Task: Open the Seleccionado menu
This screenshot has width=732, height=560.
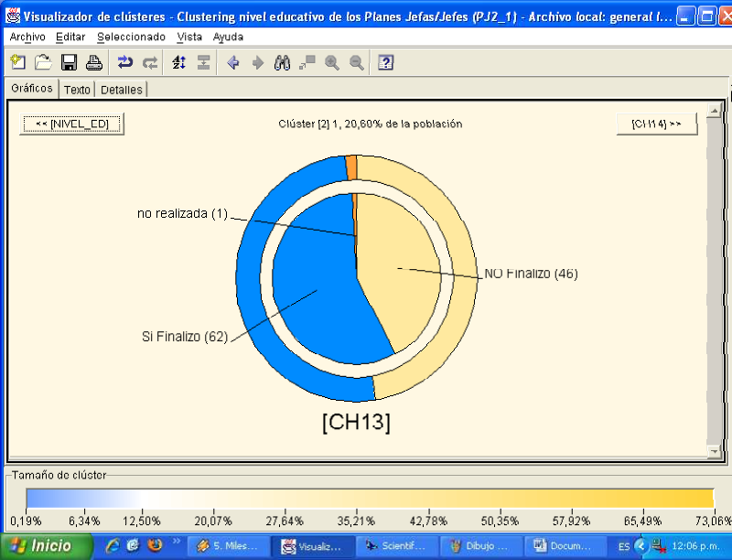Action: [x=131, y=37]
